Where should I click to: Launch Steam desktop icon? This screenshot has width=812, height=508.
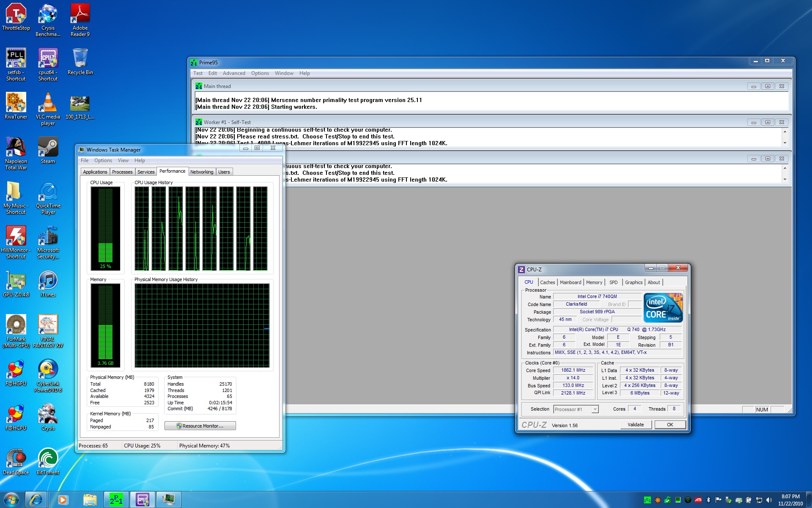tap(48, 150)
